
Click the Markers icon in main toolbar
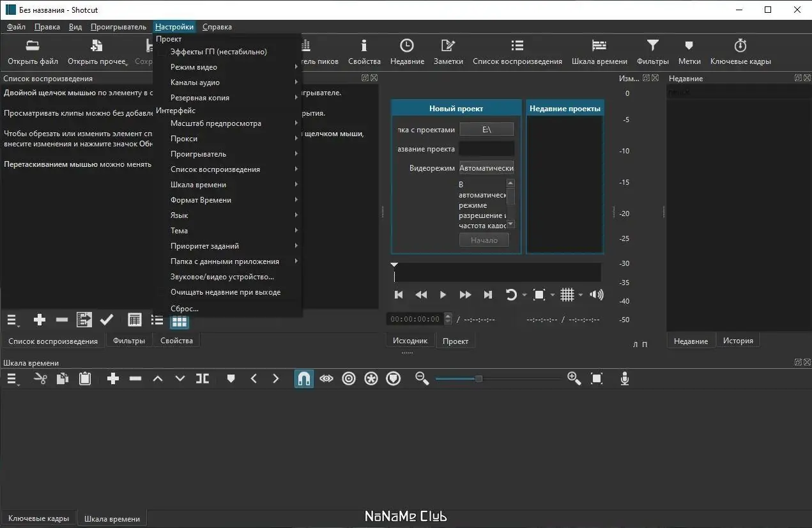tap(689, 46)
